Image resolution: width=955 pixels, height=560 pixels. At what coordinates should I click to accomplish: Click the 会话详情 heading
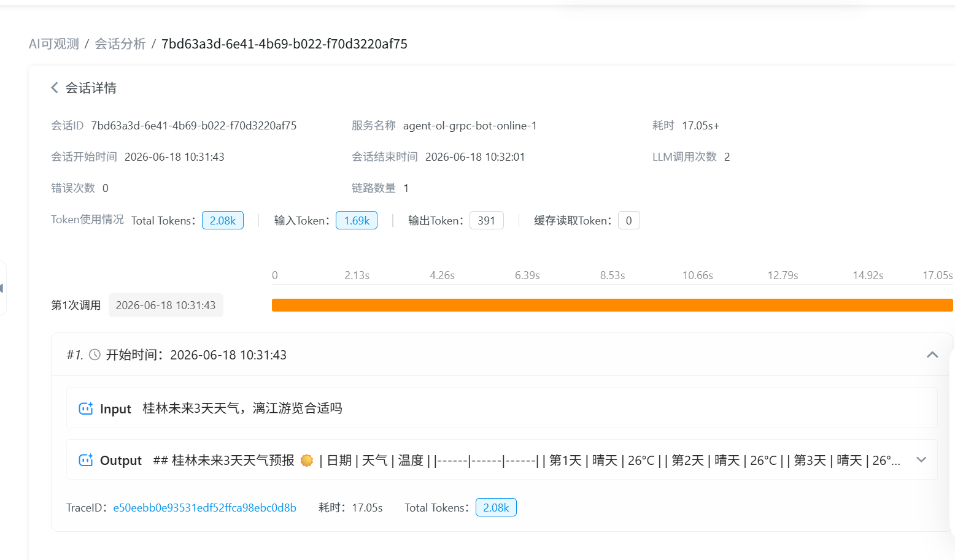(x=91, y=88)
